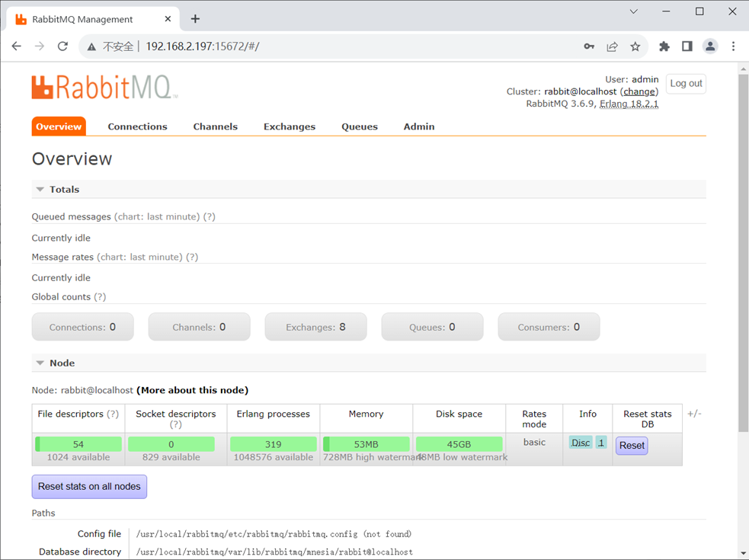Click the Erlang 18.2.1 version text
Viewport: 749px width, 560px height.
629,104
